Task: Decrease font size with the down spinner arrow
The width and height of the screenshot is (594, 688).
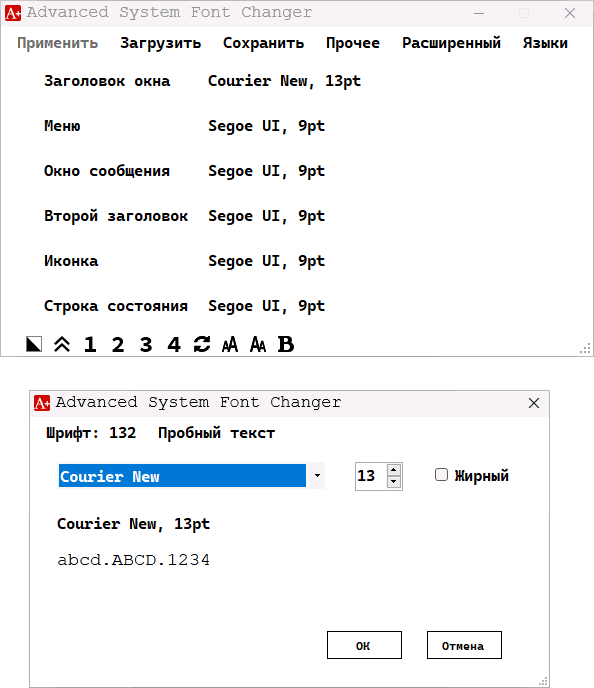Action: (x=394, y=482)
